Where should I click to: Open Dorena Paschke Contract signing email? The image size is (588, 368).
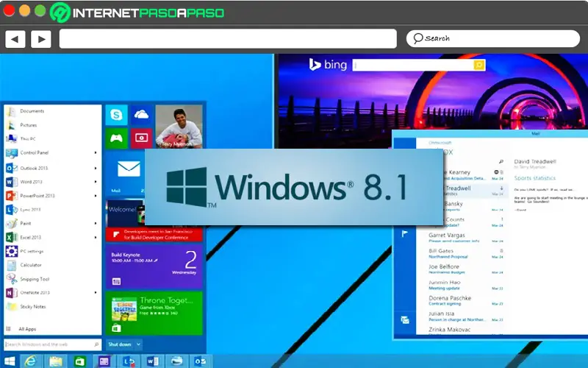(x=466, y=300)
